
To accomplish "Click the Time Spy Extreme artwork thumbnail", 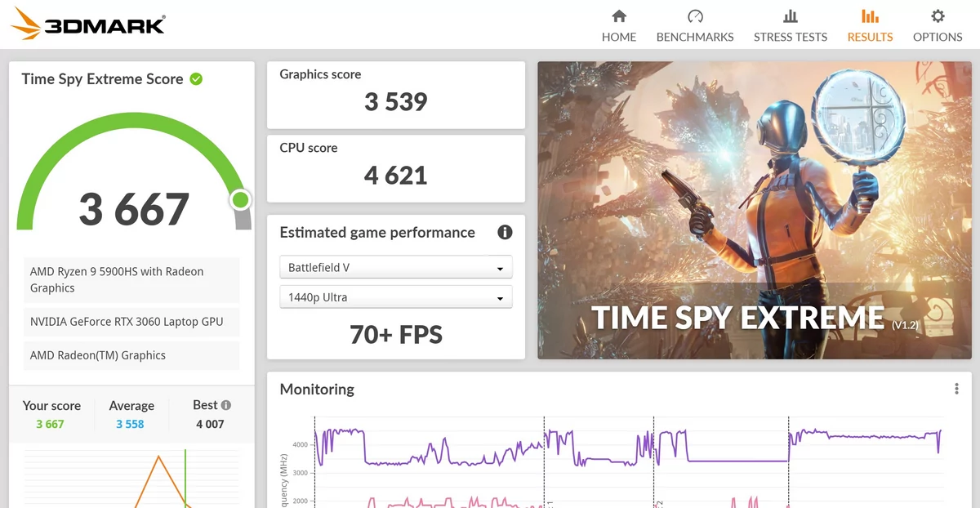I will 755,210.
